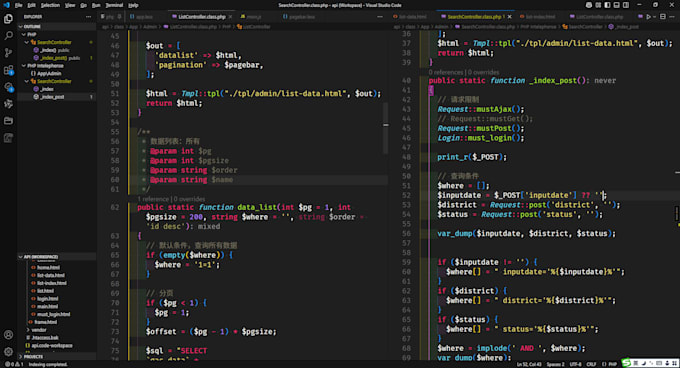This screenshot has height=368, width=680.
Task: Open the Extensions view
Action: [x=8, y=70]
